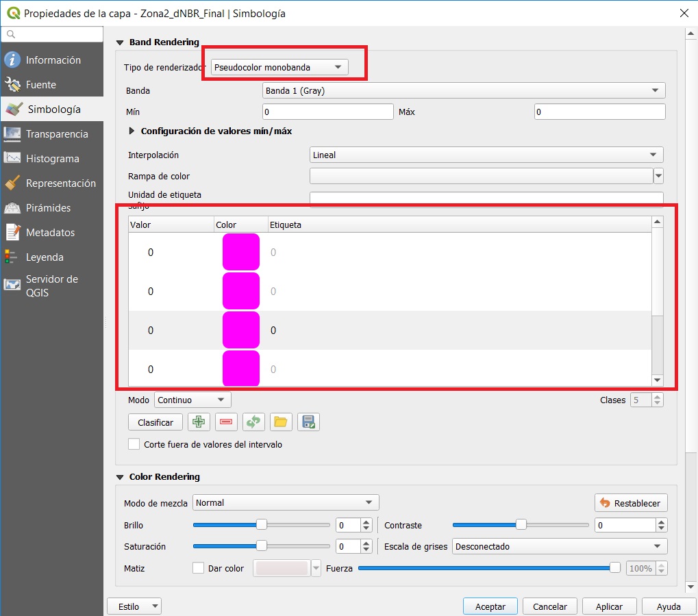698x616 pixels.
Task: Click the green plus add values icon
Action: pyautogui.click(x=199, y=422)
